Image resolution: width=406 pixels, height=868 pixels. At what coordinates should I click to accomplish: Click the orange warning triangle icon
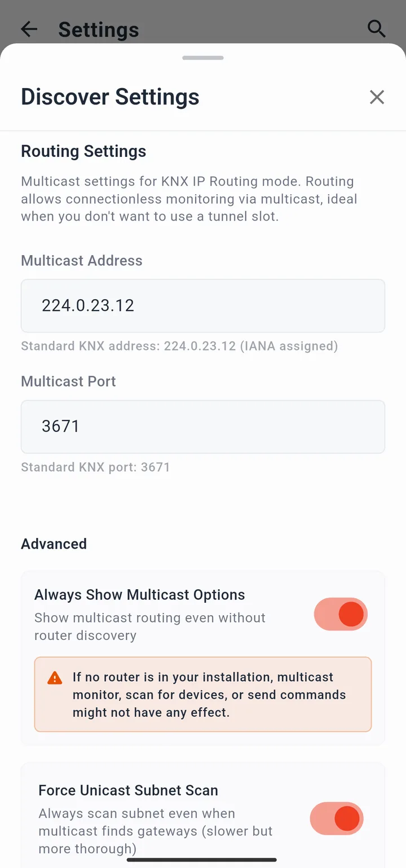[x=55, y=677]
